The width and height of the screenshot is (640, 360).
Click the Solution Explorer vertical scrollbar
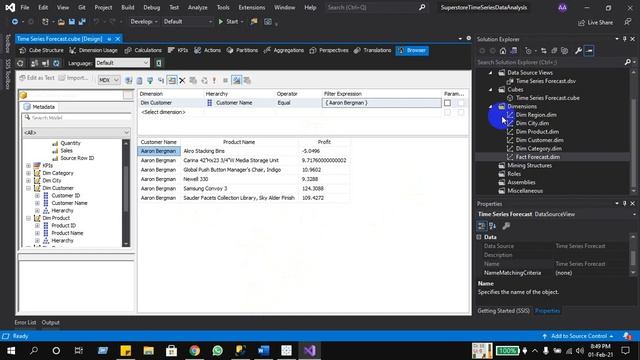click(x=633, y=131)
